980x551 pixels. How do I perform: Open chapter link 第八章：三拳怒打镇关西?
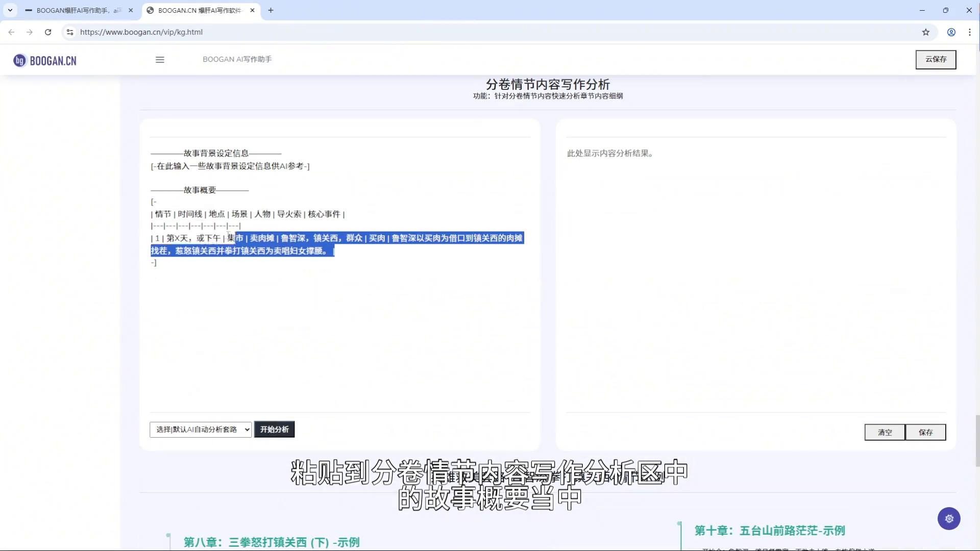coord(272,542)
